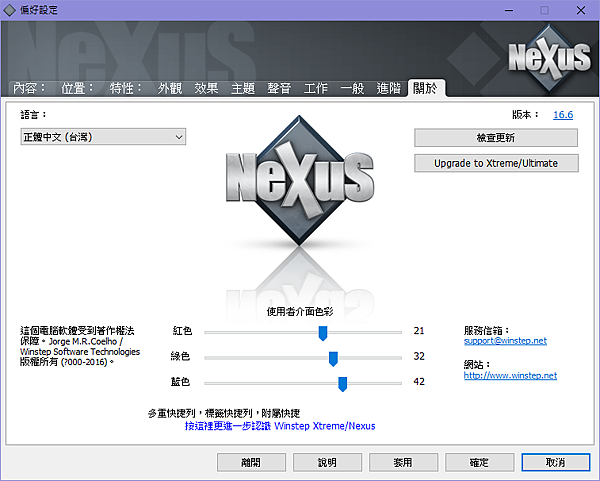
Task: Open the 進階 tab
Action: [388, 88]
